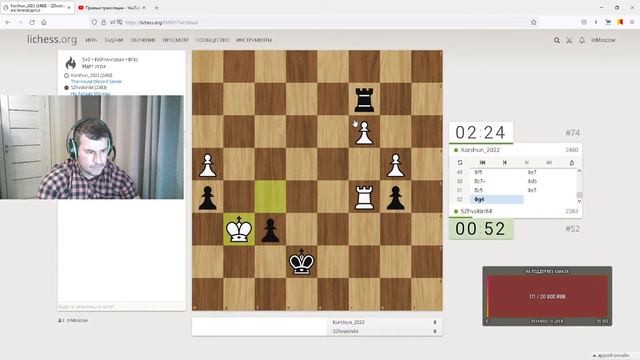Open the Firefox hamburger menu
This screenshot has height=360, width=640.
tap(632, 22)
